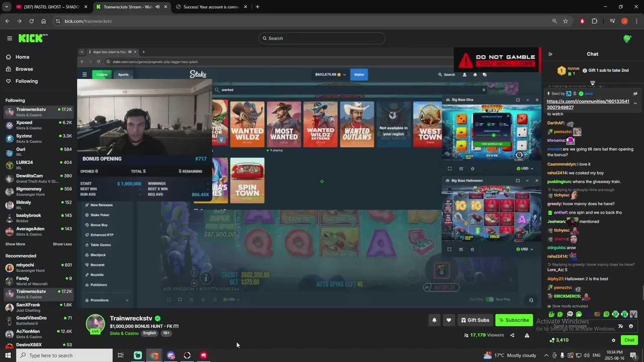The image size is (644, 362).
Task: Click the chat translate icon
Action: tap(620, 326)
